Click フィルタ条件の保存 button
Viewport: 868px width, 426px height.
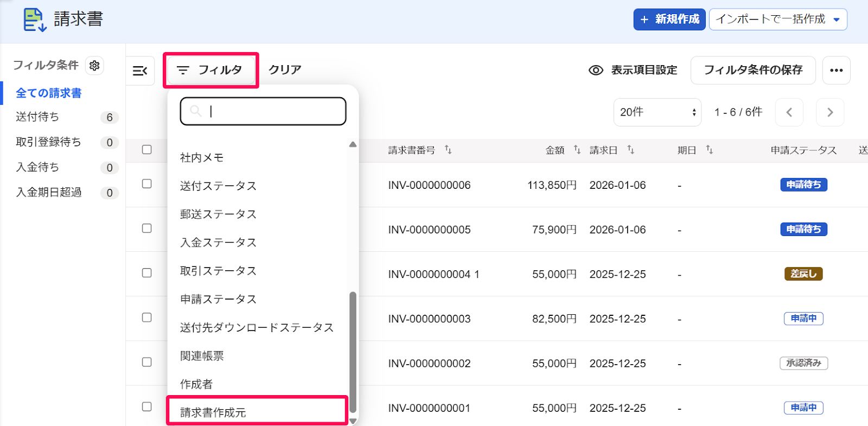[x=753, y=70]
